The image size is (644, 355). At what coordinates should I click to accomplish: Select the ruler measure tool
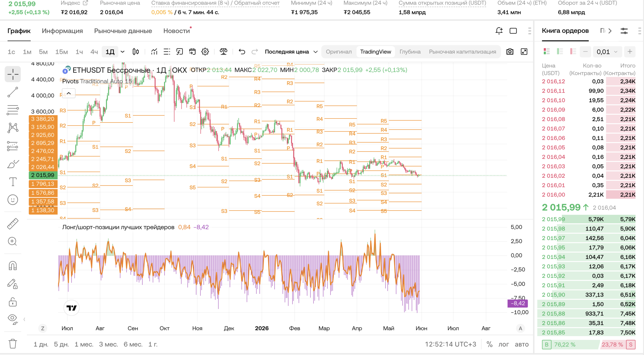13,224
